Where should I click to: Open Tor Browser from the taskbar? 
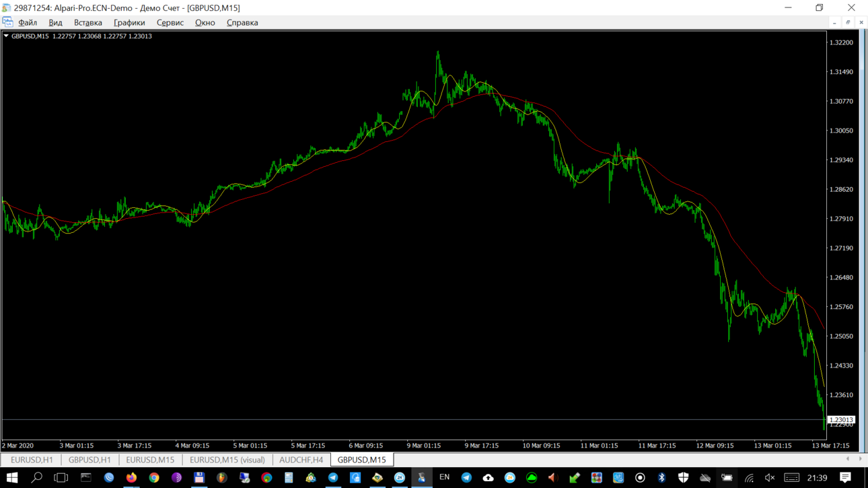tap(176, 478)
